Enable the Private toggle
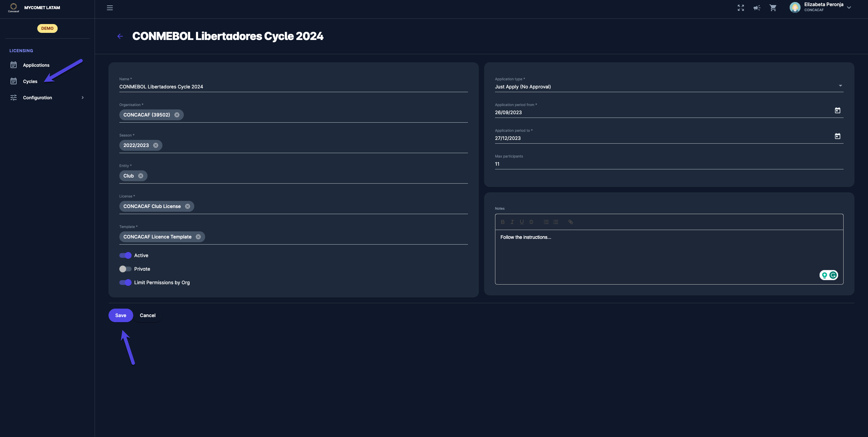Viewport: 868px width, 437px height. coord(125,269)
